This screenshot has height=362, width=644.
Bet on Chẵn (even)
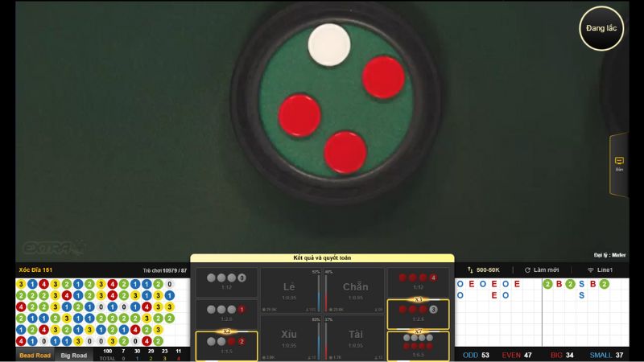click(x=355, y=290)
